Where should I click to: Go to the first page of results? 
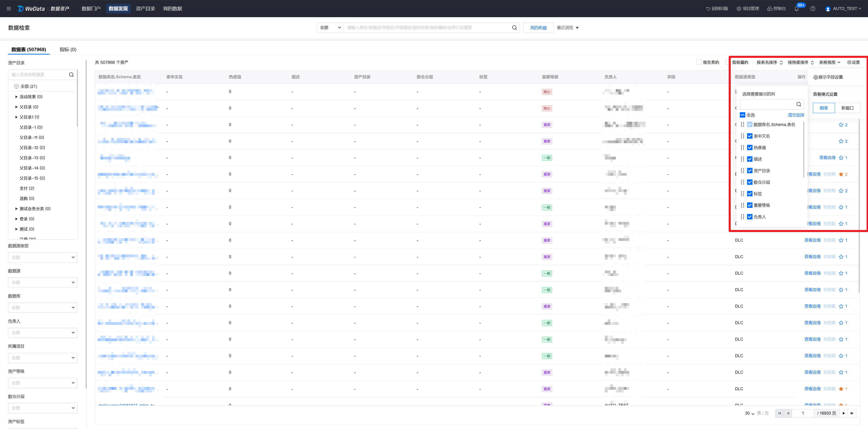[x=779, y=413]
